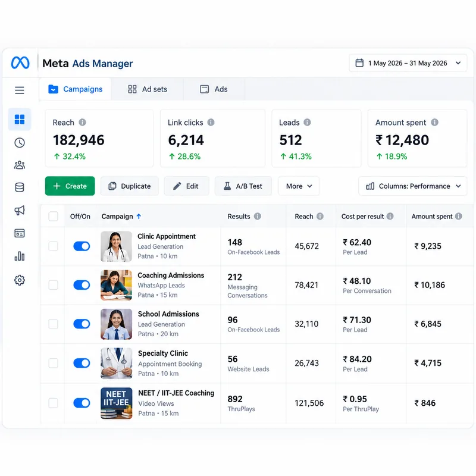Click the columns chart icon beside Columns: Performance
Screen dimensions: 476x476
[x=370, y=186]
